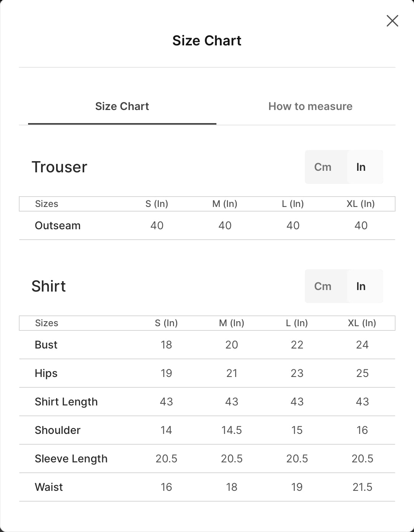Switch to the How to measure tab

click(x=310, y=106)
